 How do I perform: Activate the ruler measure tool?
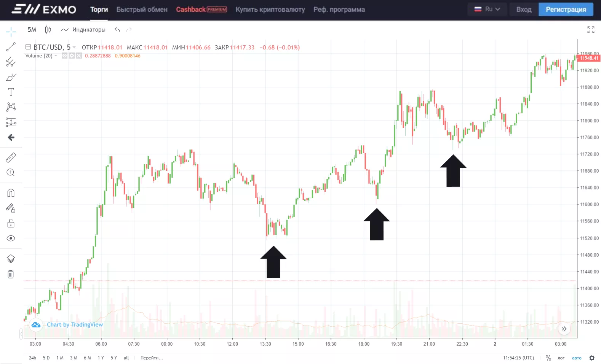tap(11, 157)
